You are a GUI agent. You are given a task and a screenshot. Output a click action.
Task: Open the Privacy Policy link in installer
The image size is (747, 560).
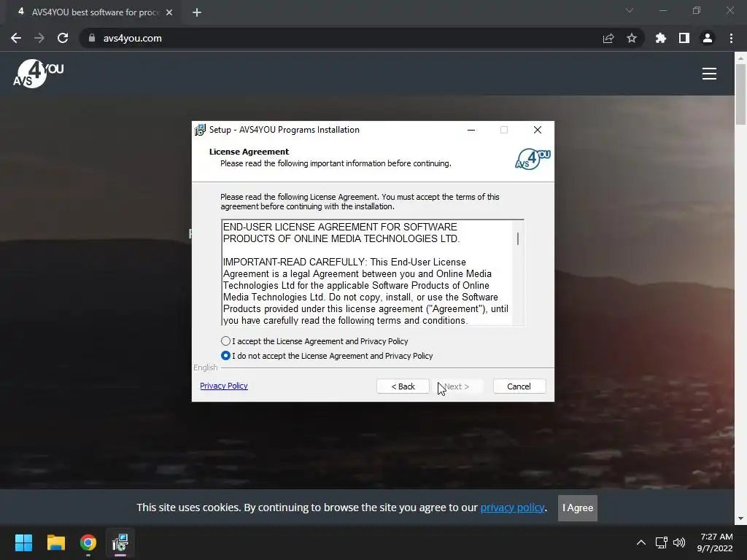[x=224, y=386]
